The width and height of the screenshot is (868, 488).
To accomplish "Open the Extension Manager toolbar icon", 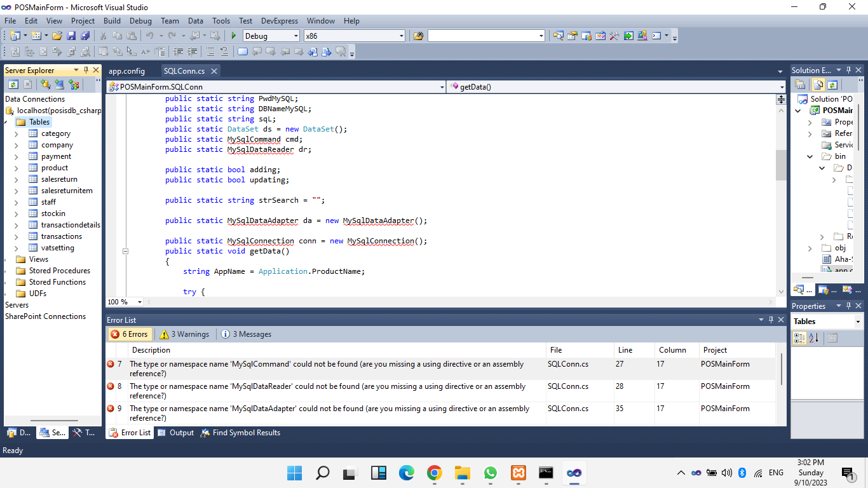I will pos(642,36).
